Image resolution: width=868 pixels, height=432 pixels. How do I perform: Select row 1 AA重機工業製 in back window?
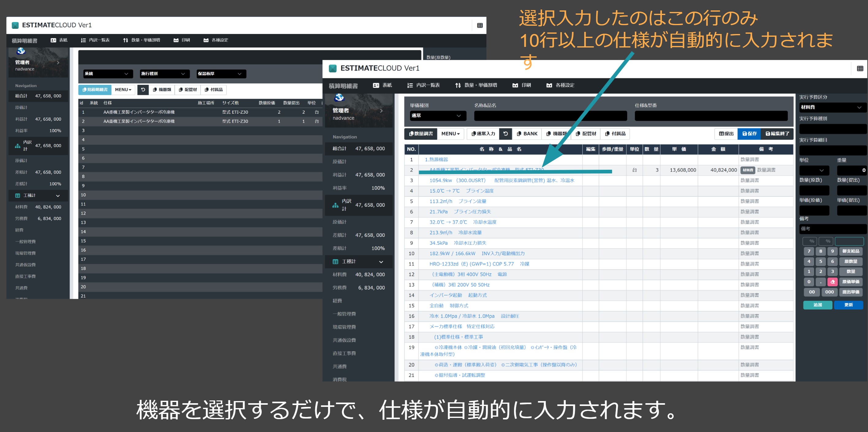[x=200, y=112]
